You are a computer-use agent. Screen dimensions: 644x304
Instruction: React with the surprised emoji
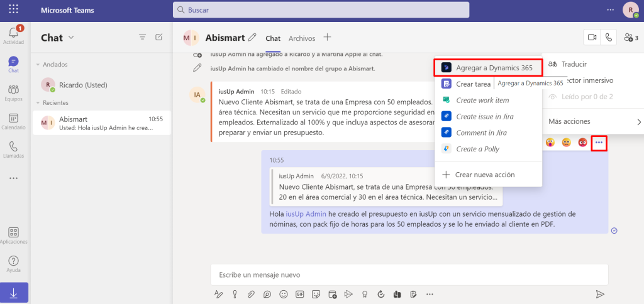(x=550, y=143)
